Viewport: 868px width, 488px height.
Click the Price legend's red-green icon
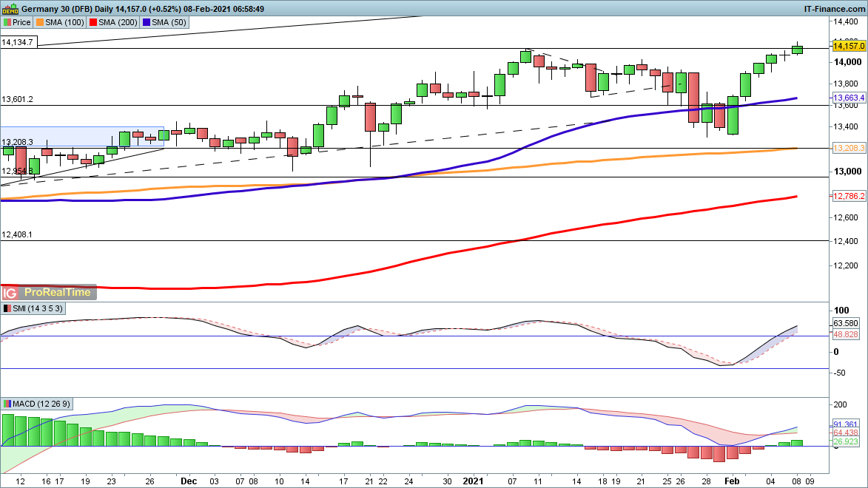[7, 22]
